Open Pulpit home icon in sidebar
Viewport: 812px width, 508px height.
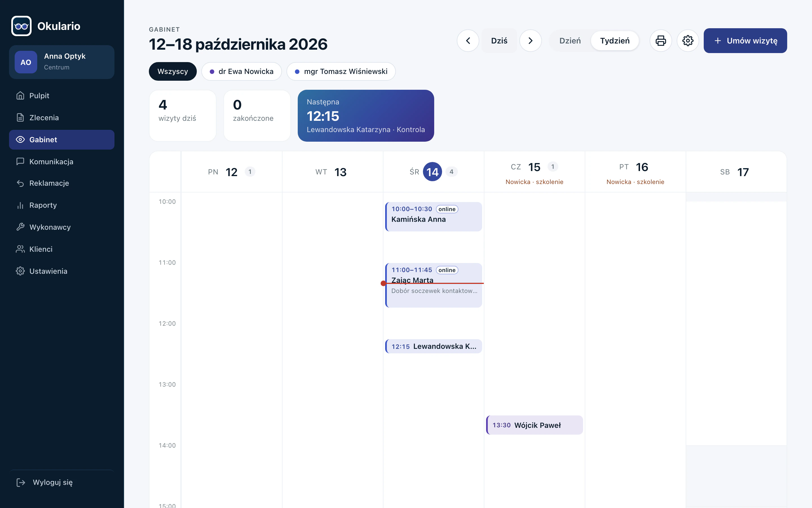click(x=20, y=95)
